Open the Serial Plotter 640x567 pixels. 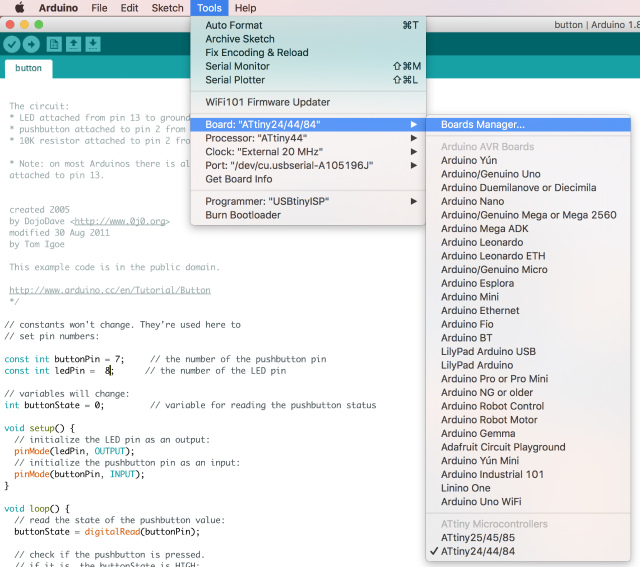pos(308,80)
